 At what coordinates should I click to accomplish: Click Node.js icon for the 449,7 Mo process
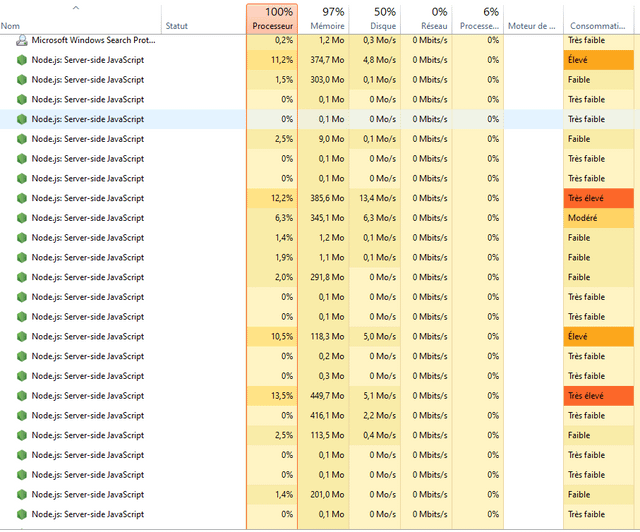pyautogui.click(x=22, y=396)
